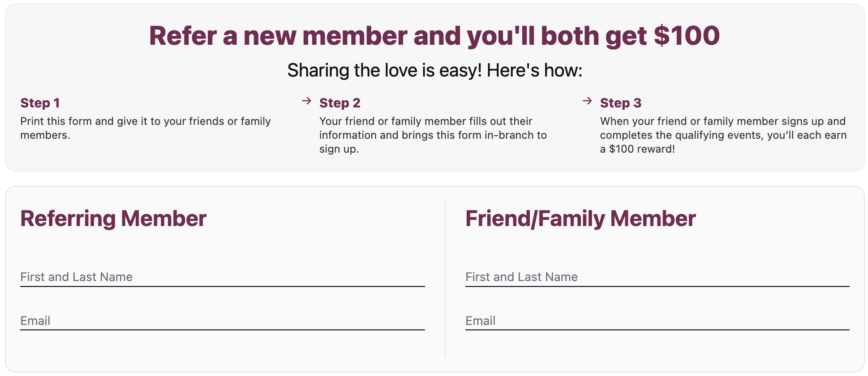The width and height of the screenshot is (868, 376).
Task: Click the "sign up." text under Step 2
Action: [x=339, y=149]
